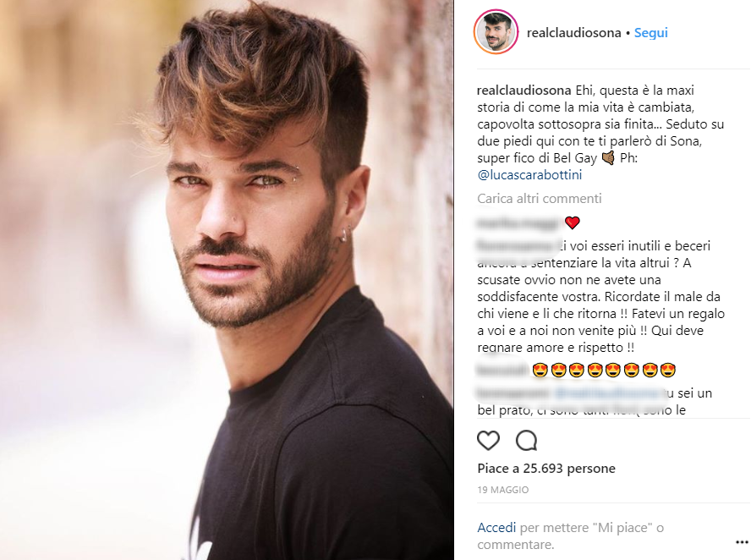This screenshot has width=751, height=560.
Task: Click the red heart emoji comment
Action: pos(573,222)
